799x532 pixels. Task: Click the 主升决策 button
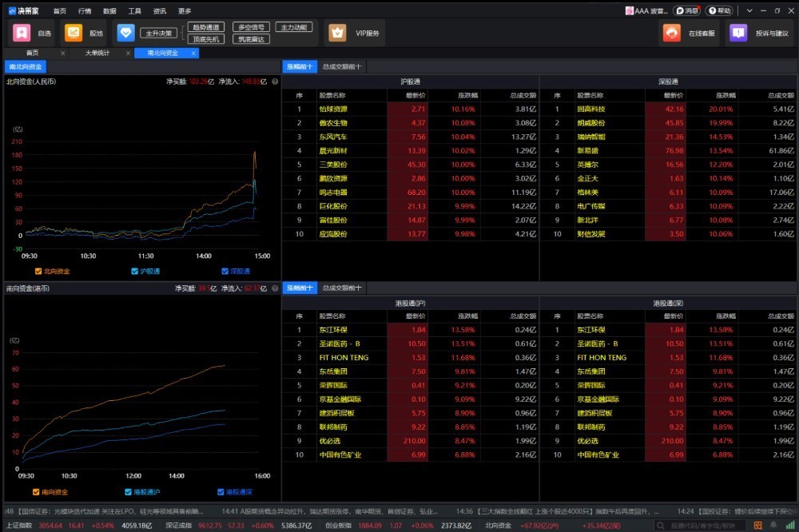click(x=158, y=34)
